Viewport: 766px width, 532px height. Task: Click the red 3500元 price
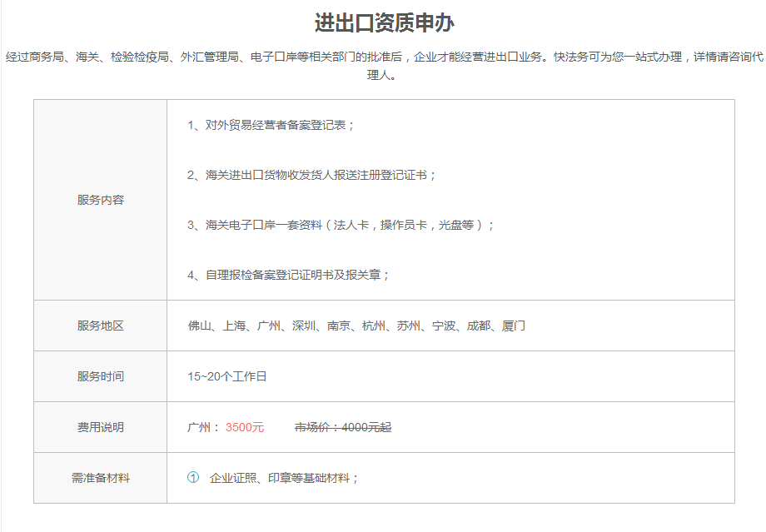[245, 427]
